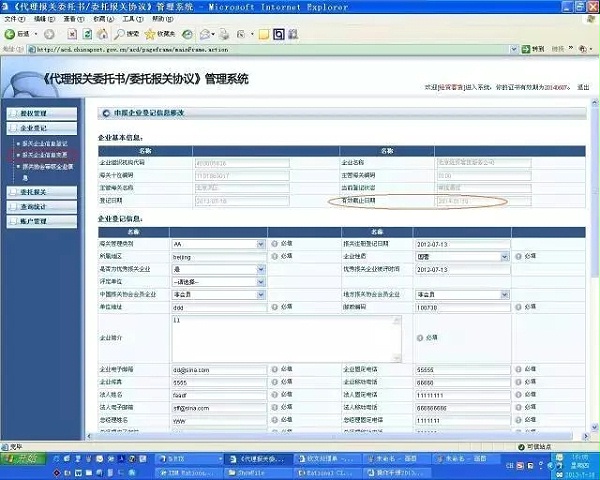Viewport: 600px width, 480px height.
Task: Click the browser address URL field
Action: click(268, 49)
